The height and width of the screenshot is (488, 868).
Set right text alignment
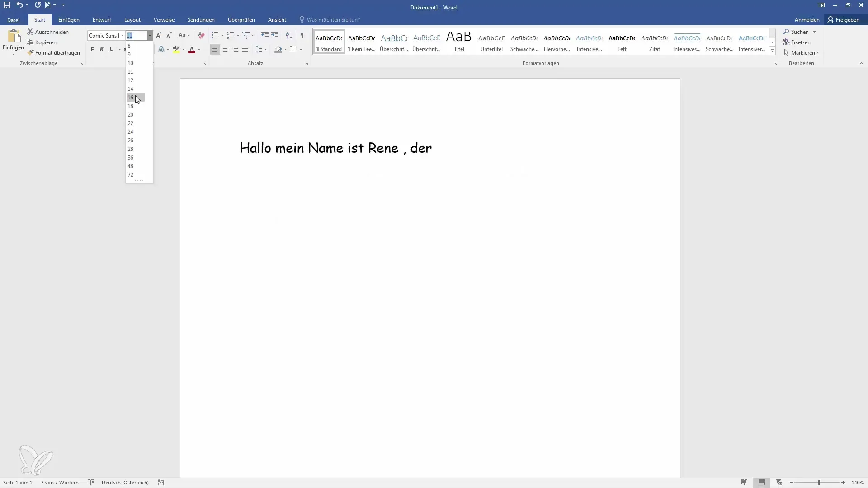pyautogui.click(x=235, y=49)
